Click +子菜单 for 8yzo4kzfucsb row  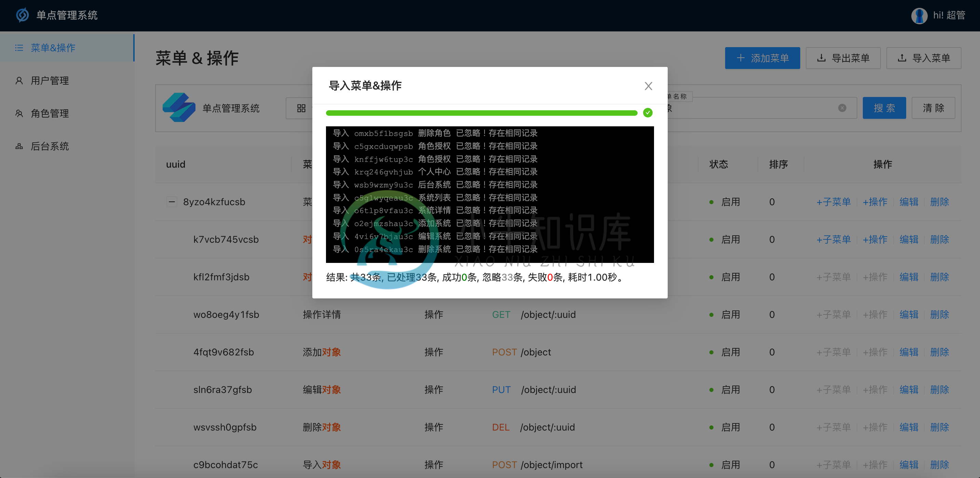(833, 202)
